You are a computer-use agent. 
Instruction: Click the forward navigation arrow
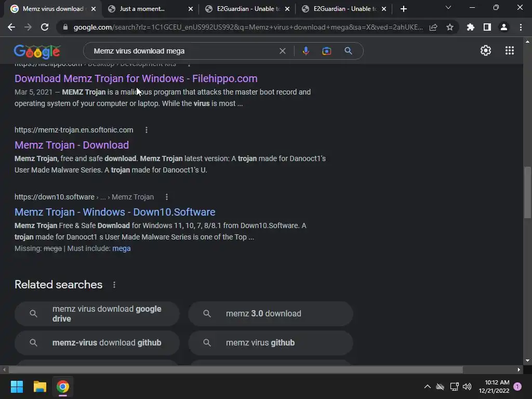(28, 27)
